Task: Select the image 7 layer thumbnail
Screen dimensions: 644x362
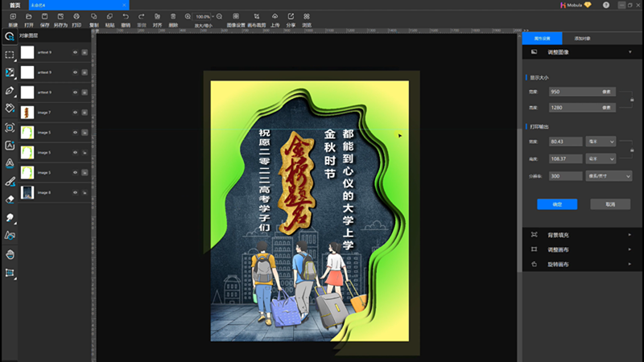Action: coord(27,113)
